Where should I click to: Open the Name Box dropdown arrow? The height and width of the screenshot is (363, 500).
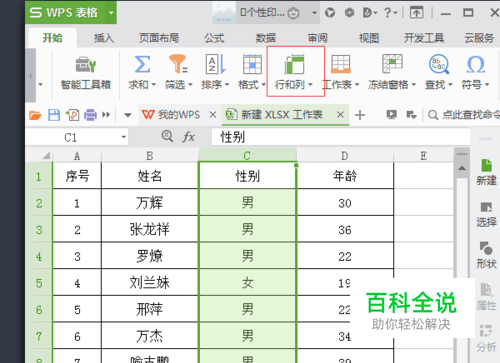(124, 137)
